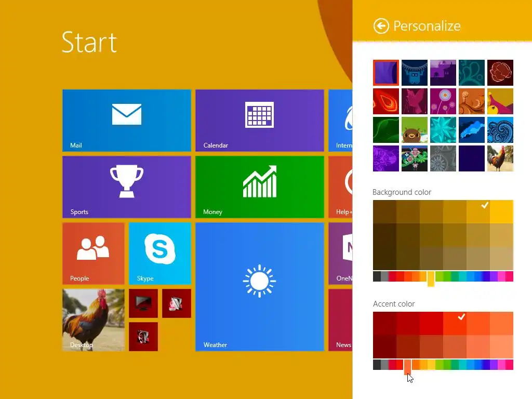Screen dimensions: 532x399
Task: Select the red flame teardrop background
Action: [386, 101]
